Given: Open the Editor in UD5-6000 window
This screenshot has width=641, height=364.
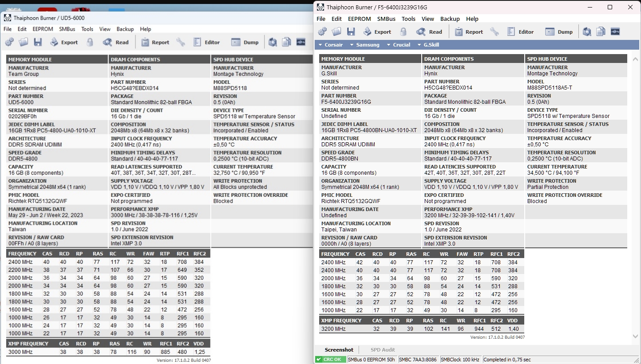Looking at the screenshot, I should [206, 42].
